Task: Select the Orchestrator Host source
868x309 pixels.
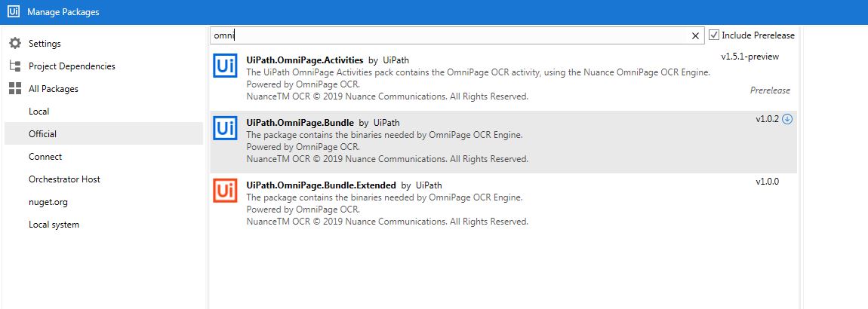Action: click(x=64, y=179)
